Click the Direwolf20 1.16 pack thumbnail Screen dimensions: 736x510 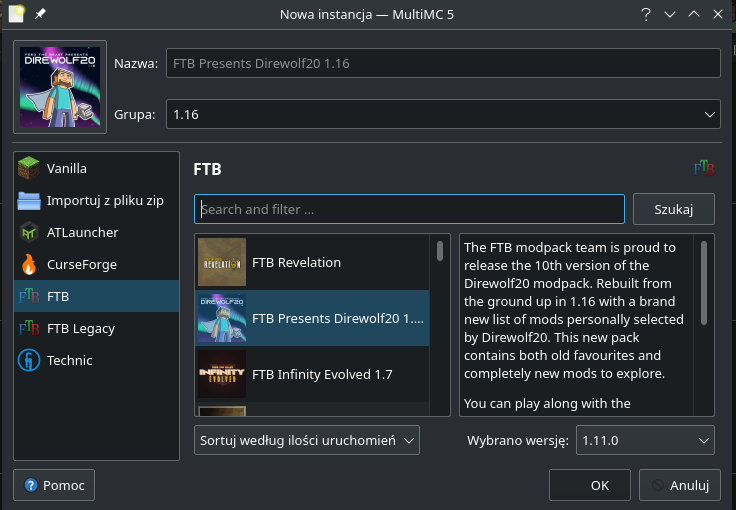pyautogui.click(x=222, y=318)
